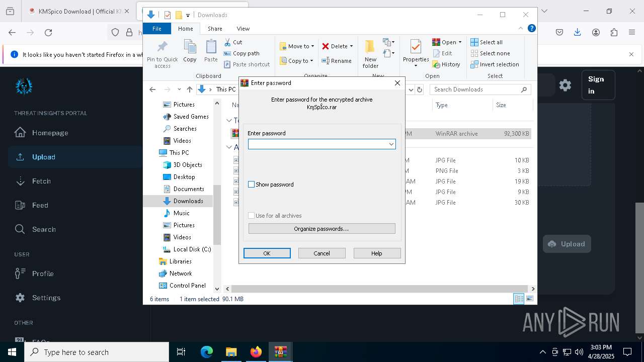Expand the Move to dropdown
The width and height of the screenshot is (644, 362).
(x=312, y=46)
